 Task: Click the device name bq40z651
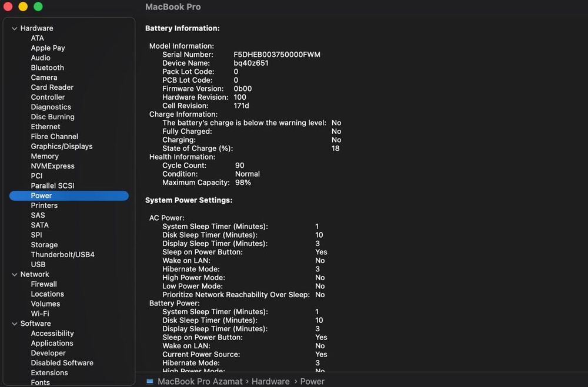(251, 63)
